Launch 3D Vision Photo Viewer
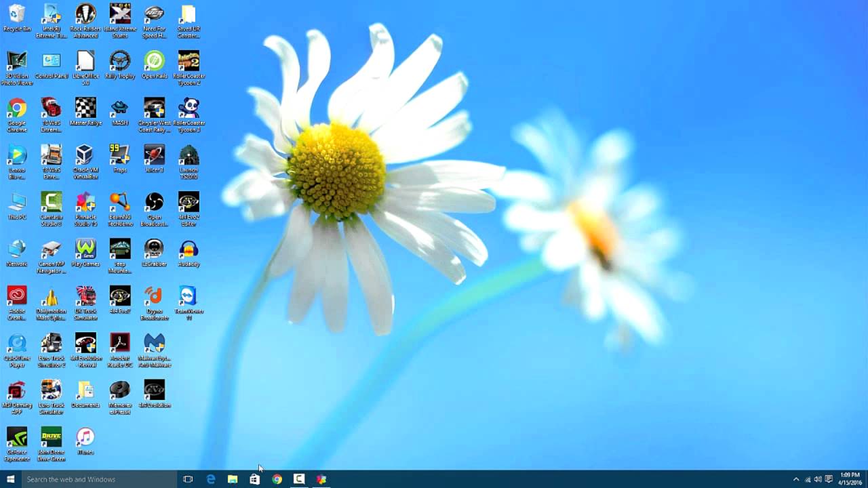The image size is (868, 488). 17,68
